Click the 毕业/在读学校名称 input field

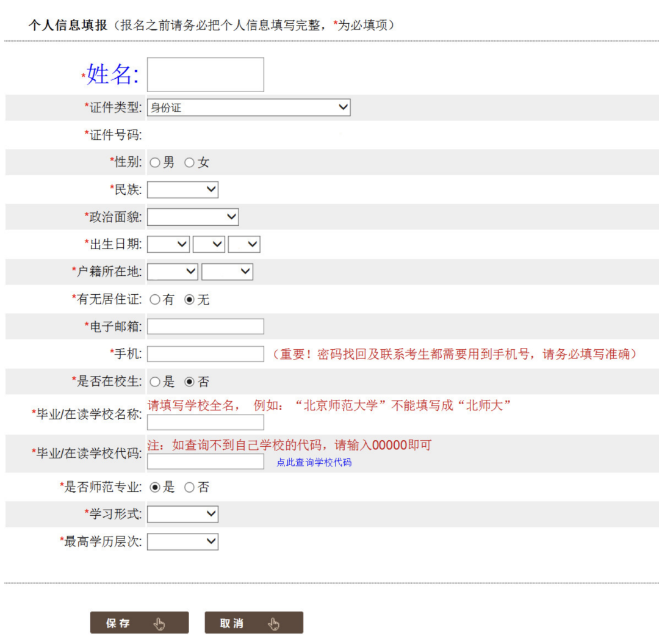tap(205, 422)
